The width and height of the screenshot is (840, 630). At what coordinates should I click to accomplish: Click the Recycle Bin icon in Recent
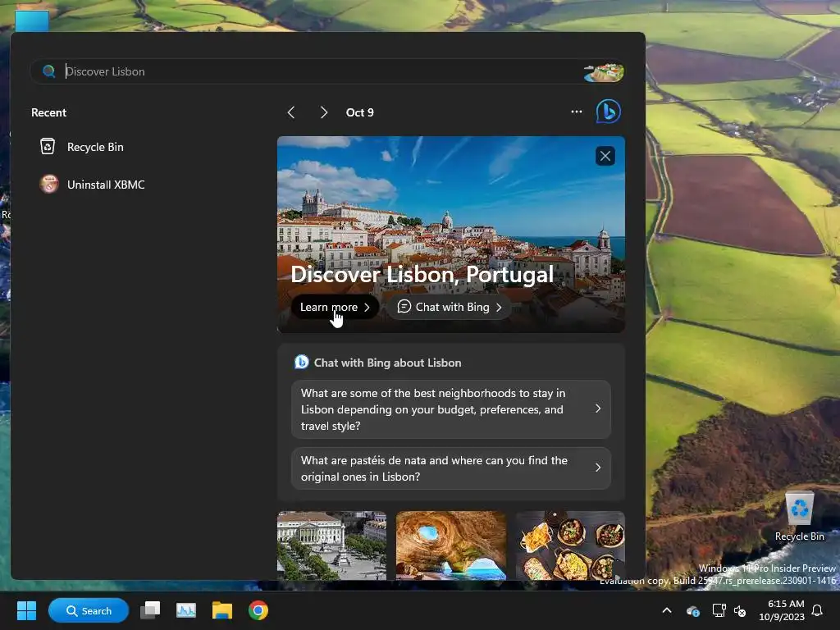(x=48, y=146)
